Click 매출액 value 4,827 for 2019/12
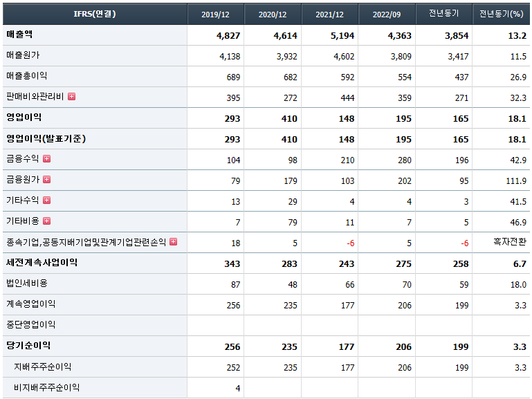This screenshot has height=399, width=532. coord(228,35)
